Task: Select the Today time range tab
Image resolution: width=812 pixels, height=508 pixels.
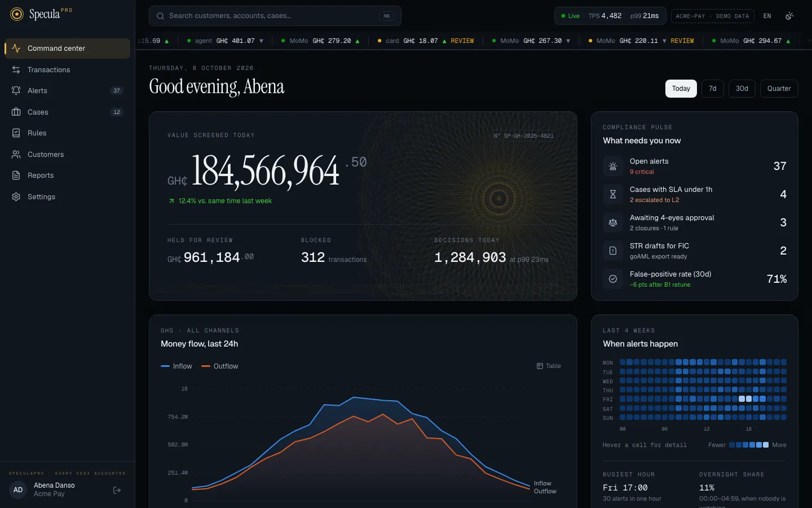Action: tap(681, 89)
